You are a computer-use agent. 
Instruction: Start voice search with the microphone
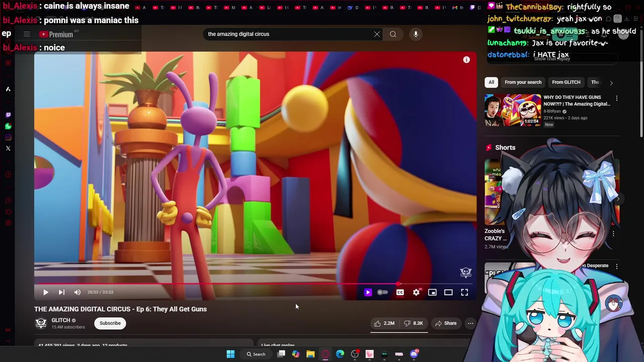416,34
